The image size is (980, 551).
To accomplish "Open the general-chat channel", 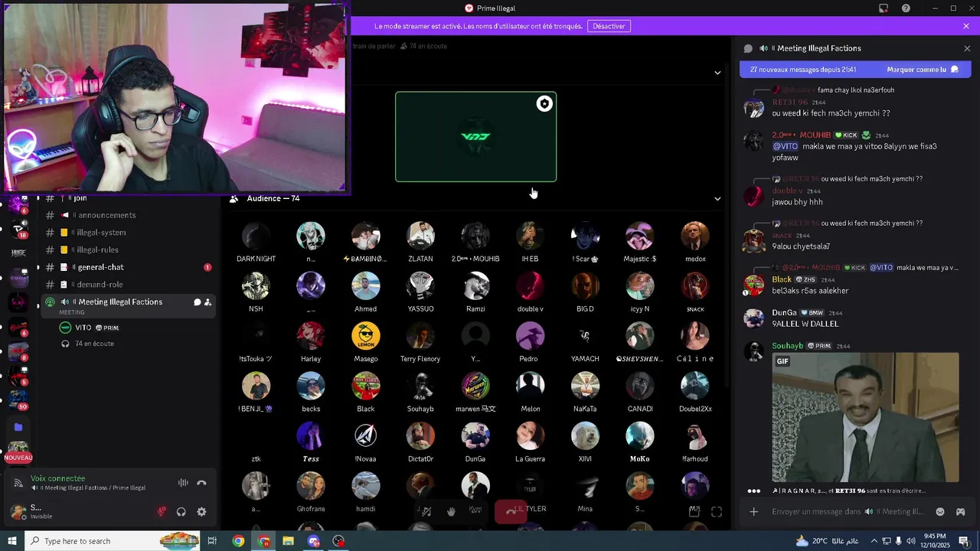I will click(x=128, y=267).
